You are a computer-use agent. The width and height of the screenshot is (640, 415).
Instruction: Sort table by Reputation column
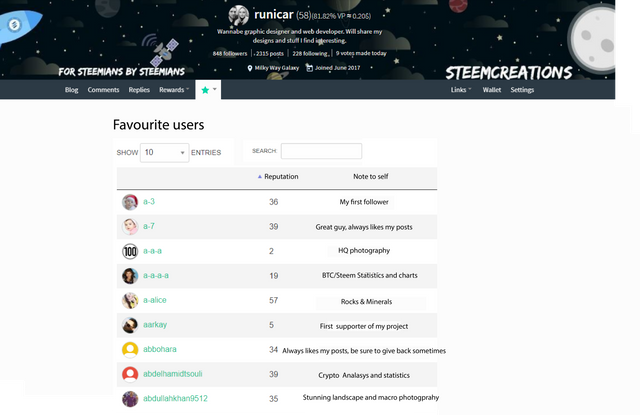[x=280, y=176]
